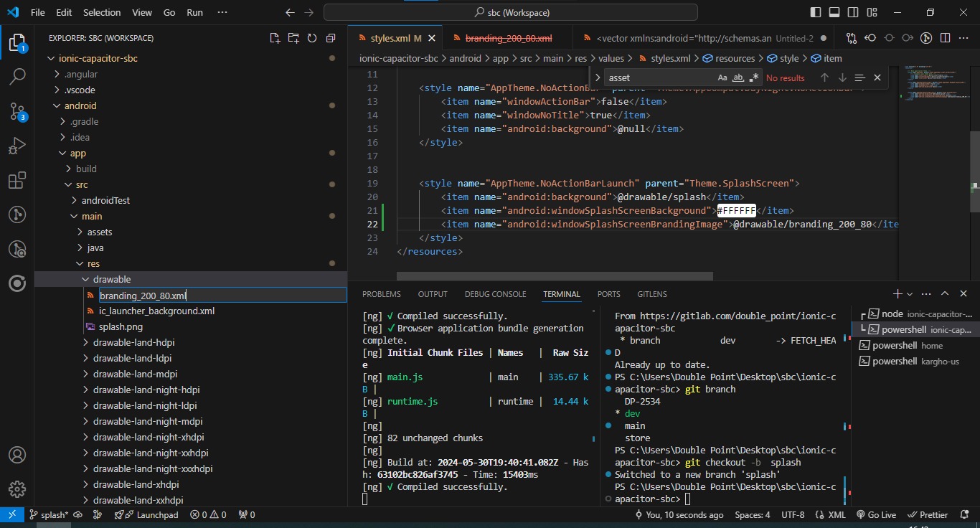
Task: Click the Go Live status bar button
Action: (876, 514)
